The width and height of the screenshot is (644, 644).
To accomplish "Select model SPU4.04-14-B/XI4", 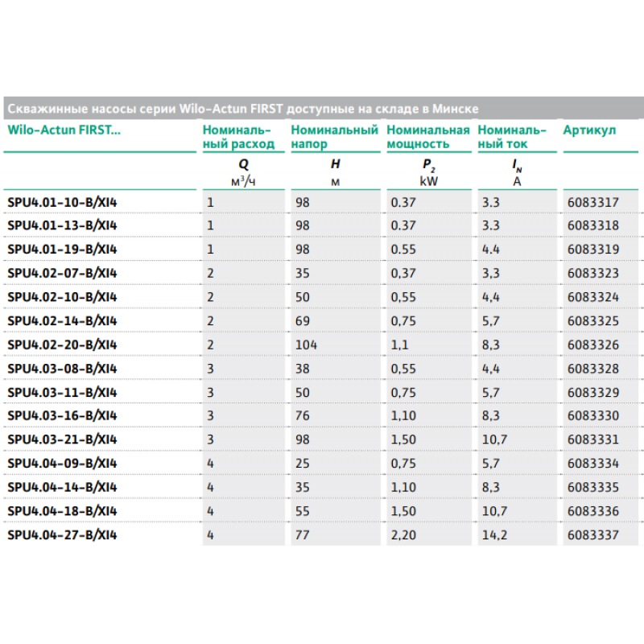I will click(x=62, y=487).
